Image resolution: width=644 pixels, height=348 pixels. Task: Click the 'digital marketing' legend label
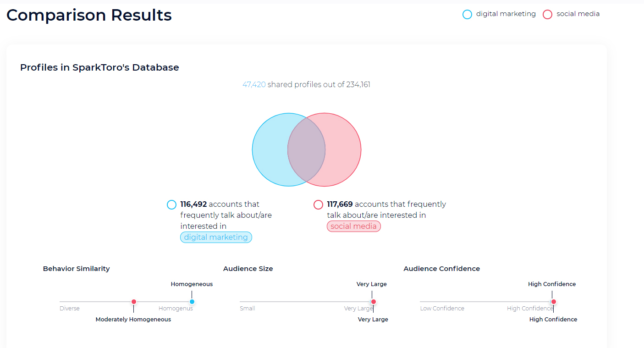point(506,14)
